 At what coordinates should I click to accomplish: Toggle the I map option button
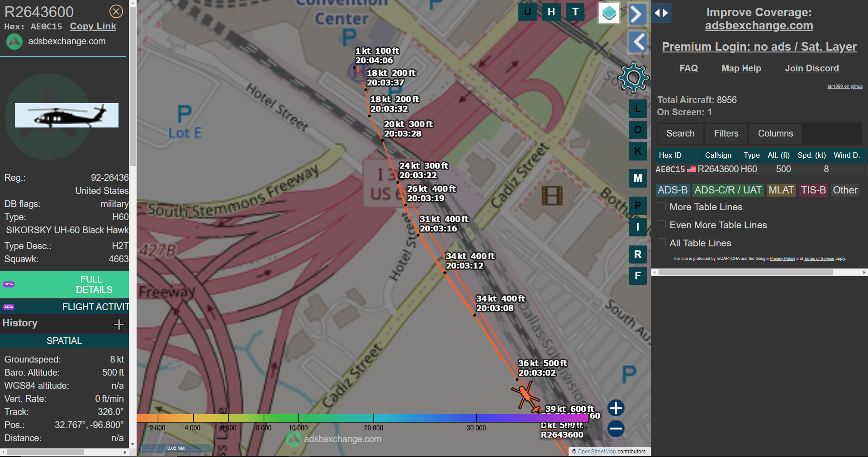tap(638, 227)
